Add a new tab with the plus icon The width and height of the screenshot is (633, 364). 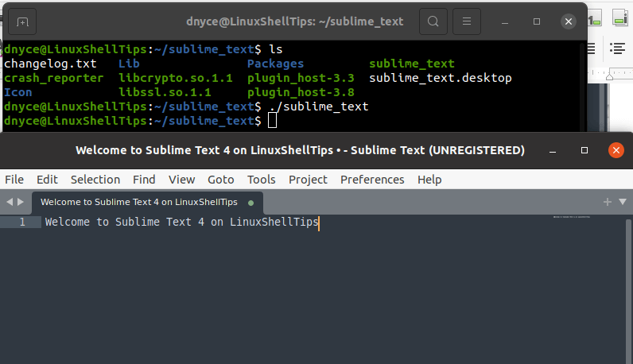[608, 202]
